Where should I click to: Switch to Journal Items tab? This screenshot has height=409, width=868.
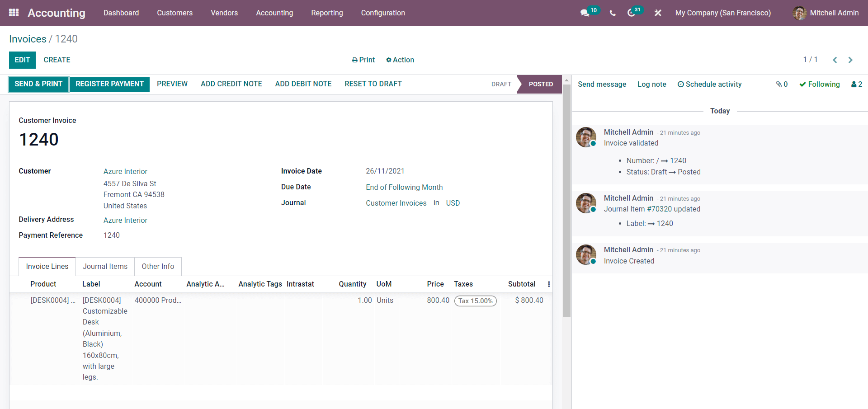click(x=105, y=267)
